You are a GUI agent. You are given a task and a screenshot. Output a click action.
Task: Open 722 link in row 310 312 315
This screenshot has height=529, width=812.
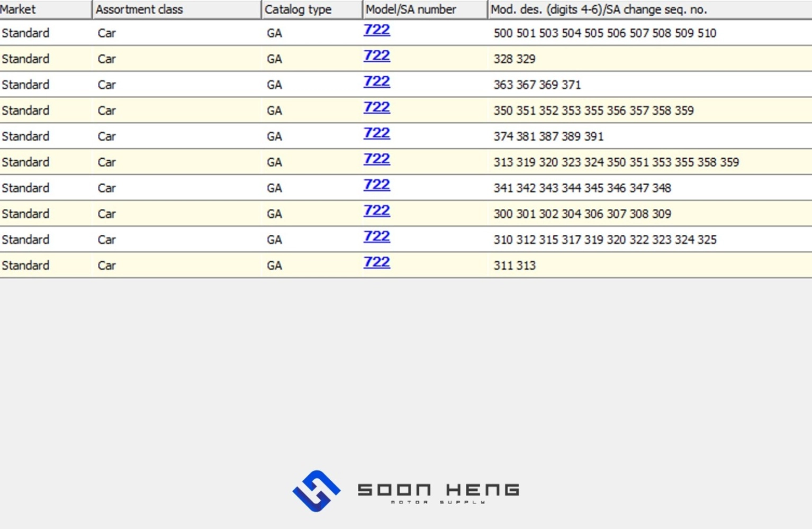click(376, 236)
